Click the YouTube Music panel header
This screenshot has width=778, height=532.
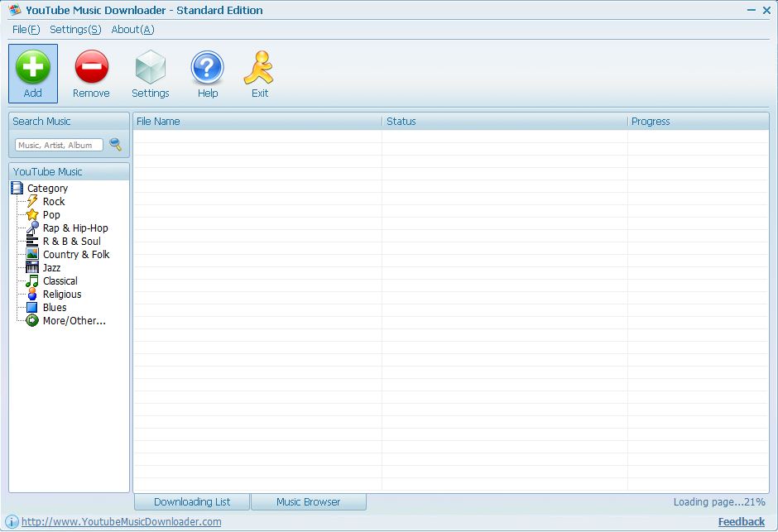[x=69, y=171]
